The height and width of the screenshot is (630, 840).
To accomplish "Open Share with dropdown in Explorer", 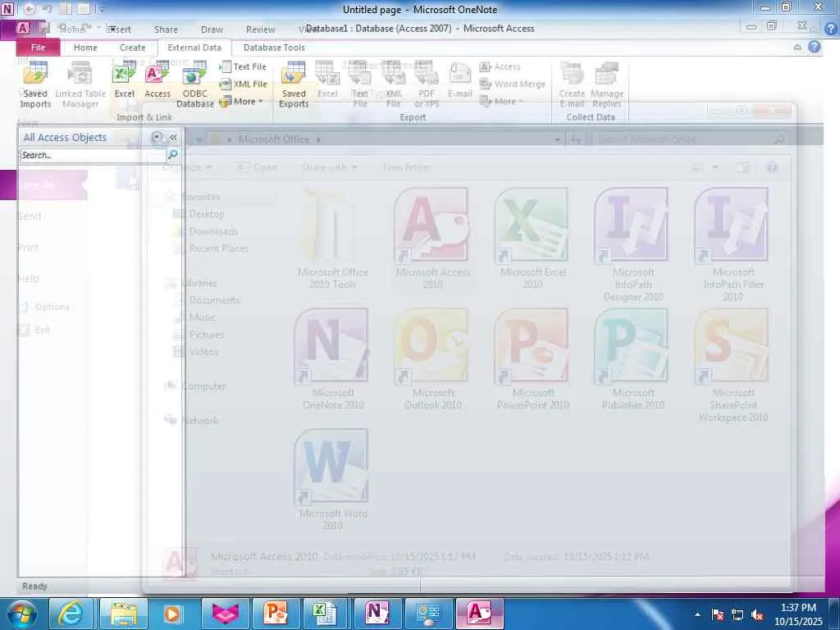I will (329, 167).
